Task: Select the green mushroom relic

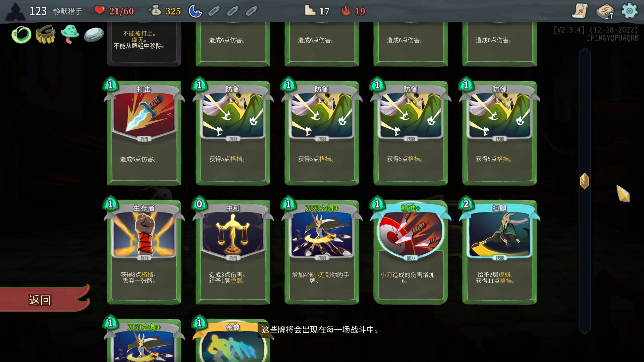Action: tap(70, 34)
